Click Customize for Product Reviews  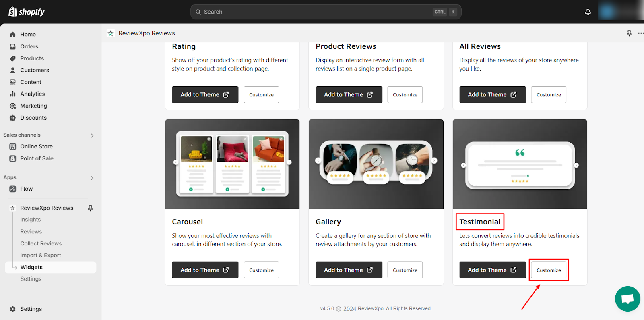tap(405, 95)
